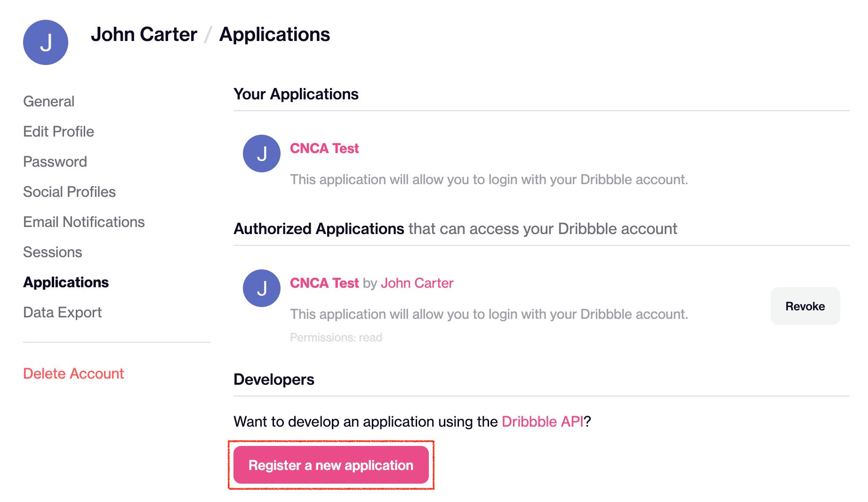This screenshot has height=502, width=868.
Task: Open CNCA Test link in Authorized Applications
Action: (x=324, y=283)
